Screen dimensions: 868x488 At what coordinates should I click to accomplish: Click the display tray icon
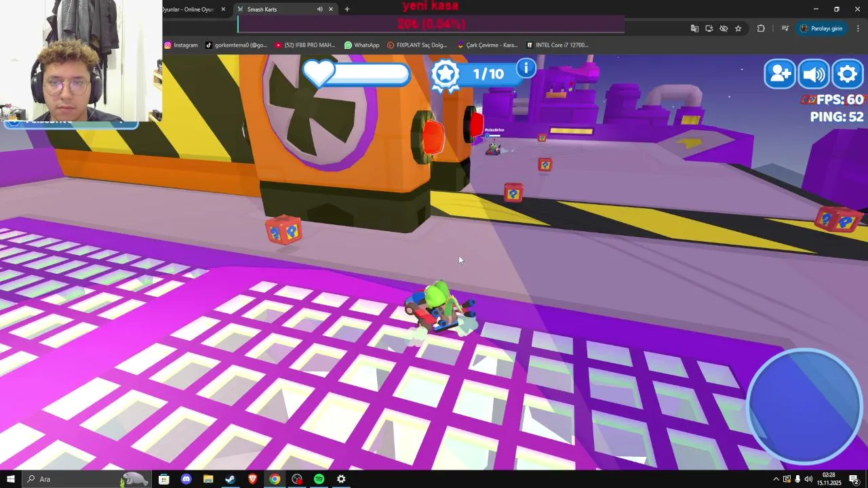(x=787, y=479)
